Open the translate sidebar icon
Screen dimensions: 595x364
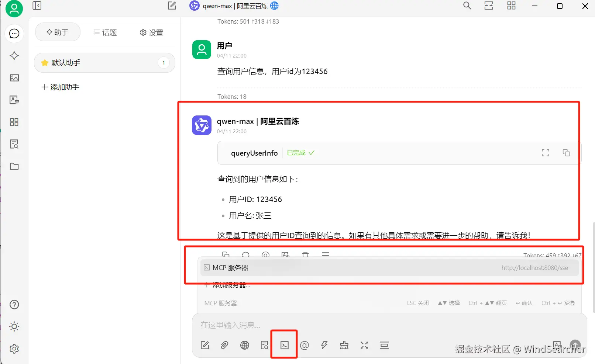(x=14, y=100)
